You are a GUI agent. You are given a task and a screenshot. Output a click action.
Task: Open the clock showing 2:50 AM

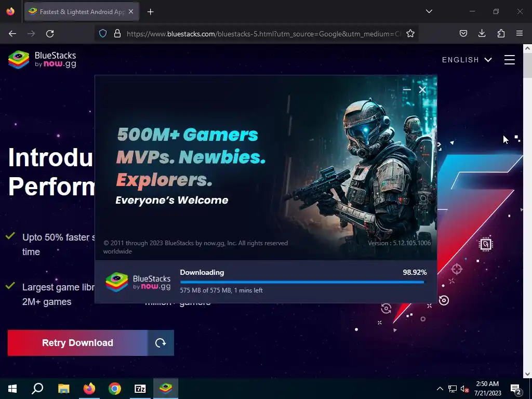point(487,389)
